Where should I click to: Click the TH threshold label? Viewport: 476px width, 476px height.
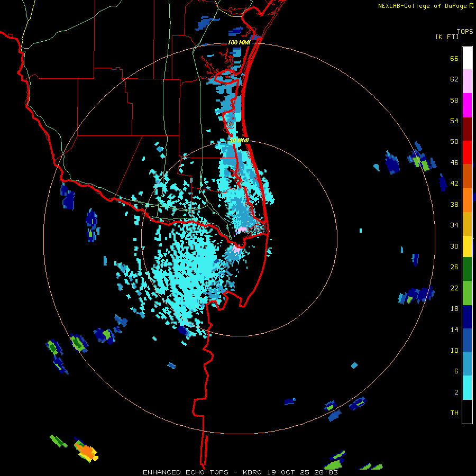pyautogui.click(x=454, y=413)
